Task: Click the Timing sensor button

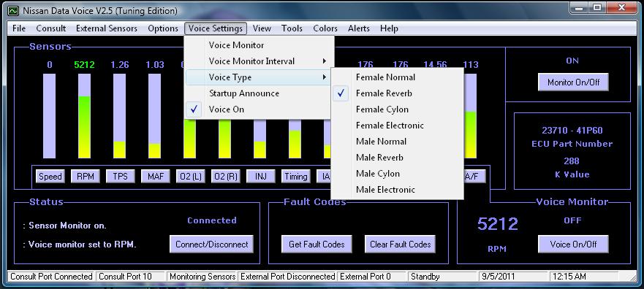Action: [296, 177]
